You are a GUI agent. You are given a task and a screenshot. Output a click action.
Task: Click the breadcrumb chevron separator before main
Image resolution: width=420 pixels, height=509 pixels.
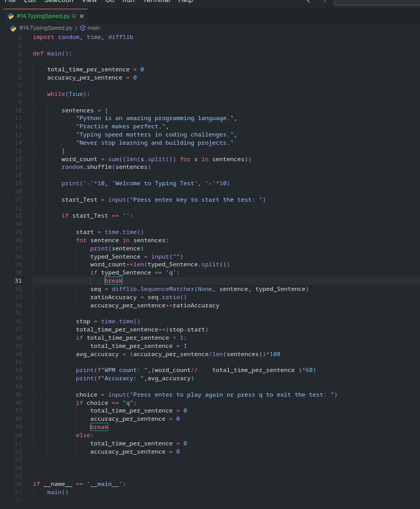coord(76,28)
